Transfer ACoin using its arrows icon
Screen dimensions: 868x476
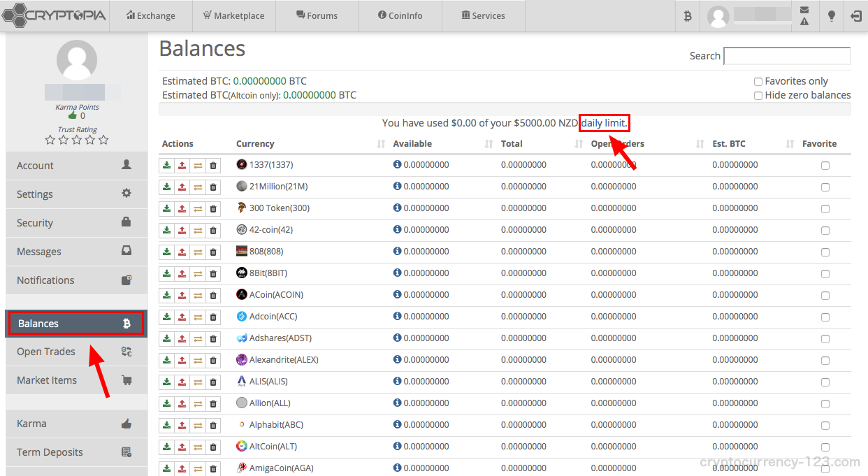(198, 296)
